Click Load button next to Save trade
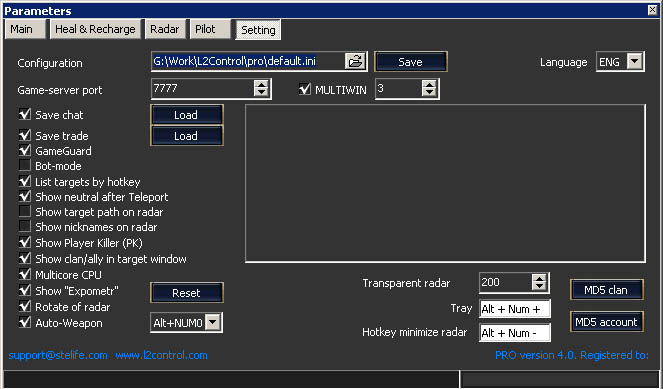This screenshot has height=389, width=663. coord(186,136)
